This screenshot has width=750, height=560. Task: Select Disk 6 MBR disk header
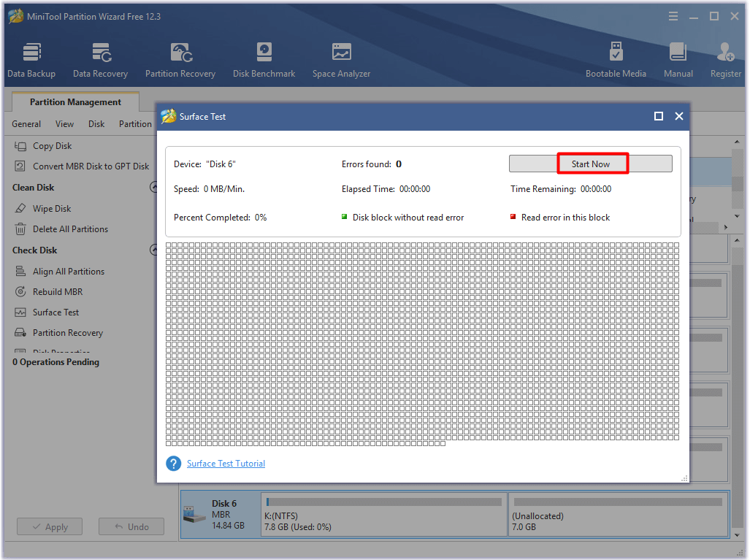click(221, 515)
